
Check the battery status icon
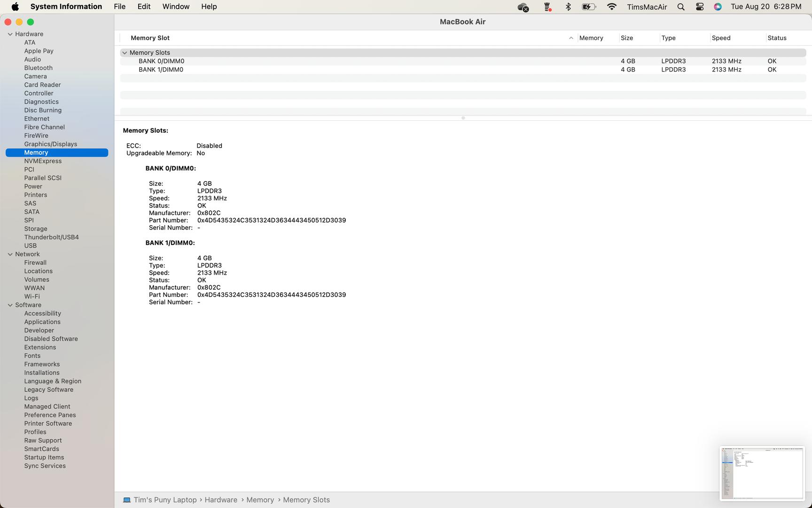[588, 7]
